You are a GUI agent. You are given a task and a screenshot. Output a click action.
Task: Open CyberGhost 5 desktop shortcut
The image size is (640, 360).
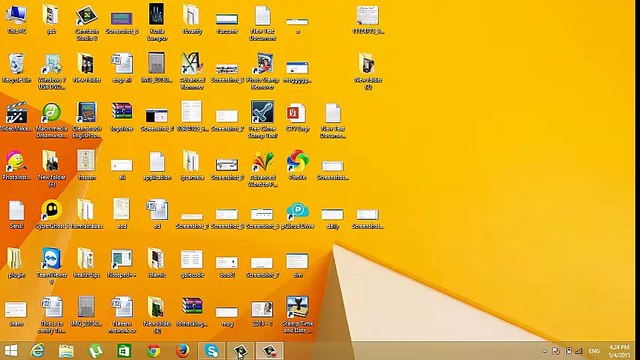[52, 214]
